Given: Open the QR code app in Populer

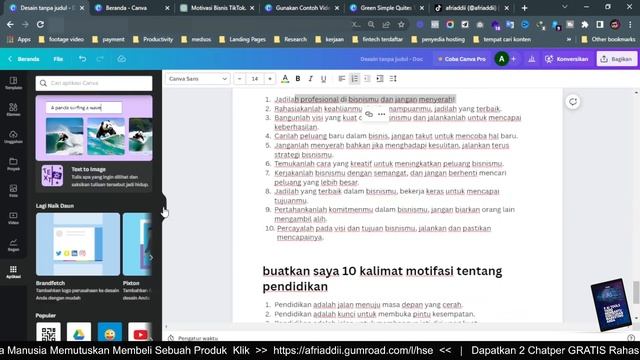Looking at the screenshot, I should point(48,332).
